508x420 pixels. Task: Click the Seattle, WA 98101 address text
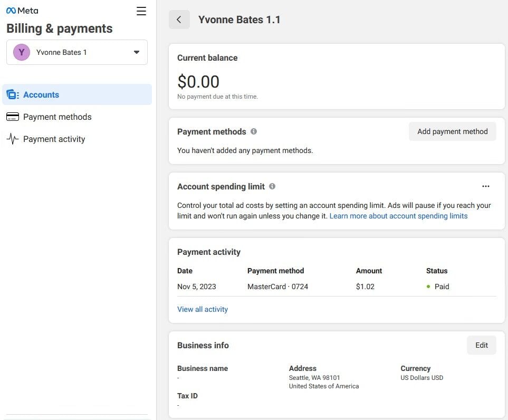click(x=314, y=378)
